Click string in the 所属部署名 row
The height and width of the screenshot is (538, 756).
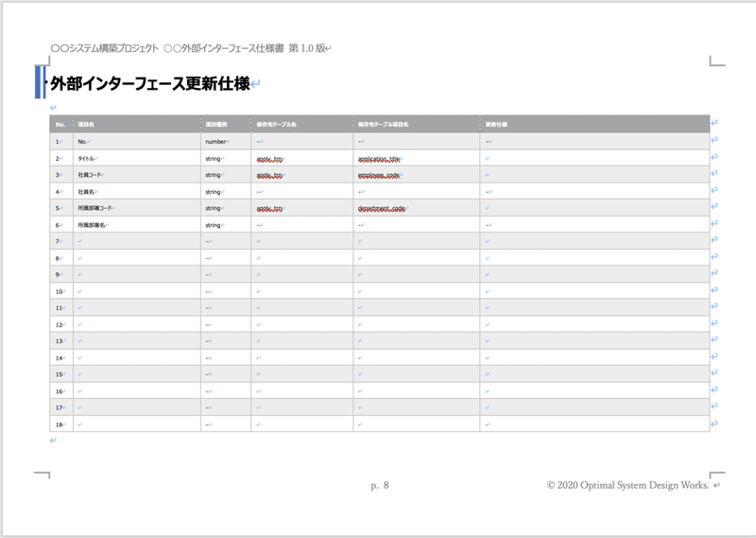(x=213, y=225)
